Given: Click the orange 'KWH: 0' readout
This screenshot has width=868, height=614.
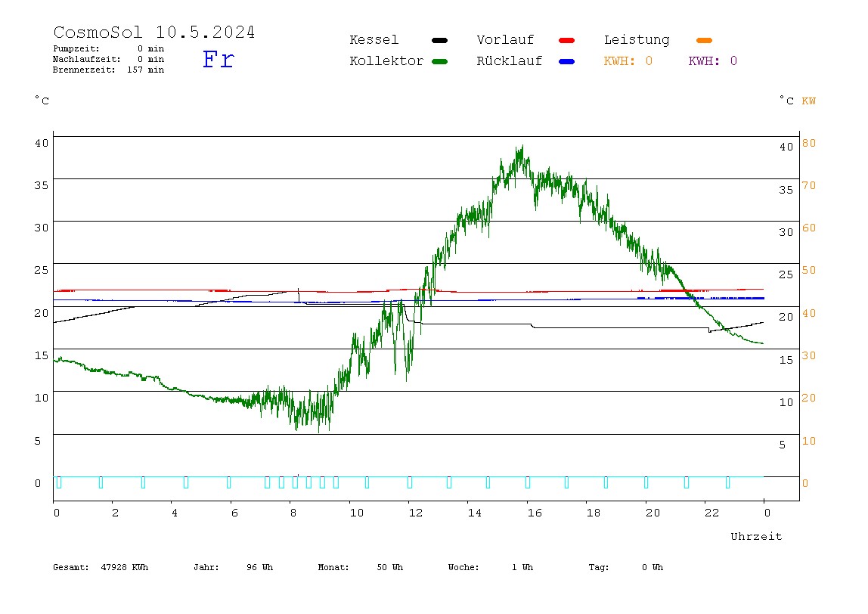Looking at the screenshot, I should 628,61.
